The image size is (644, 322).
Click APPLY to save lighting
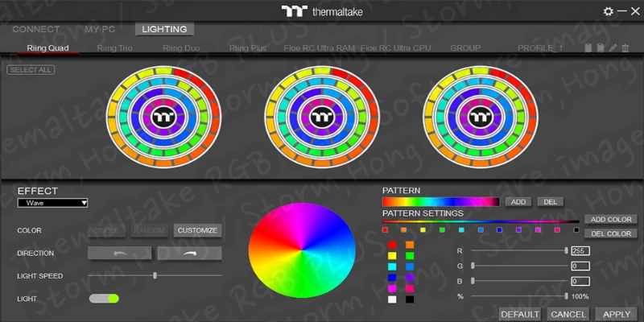coord(616,315)
